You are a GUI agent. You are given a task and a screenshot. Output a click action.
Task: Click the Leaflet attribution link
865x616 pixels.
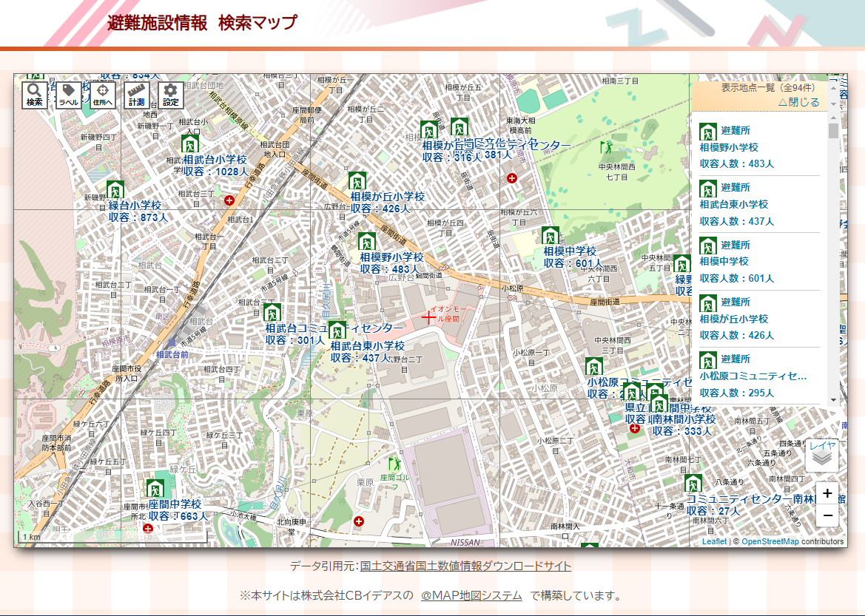(714, 541)
